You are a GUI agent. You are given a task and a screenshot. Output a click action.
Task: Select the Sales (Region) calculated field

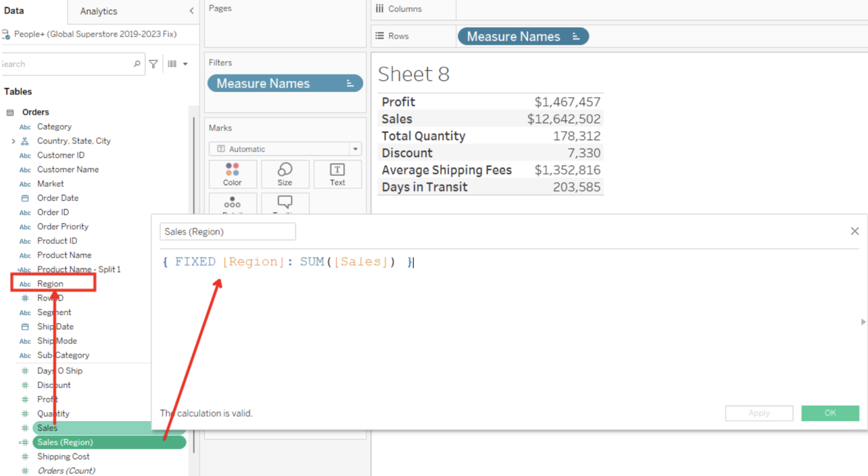pyautogui.click(x=65, y=442)
